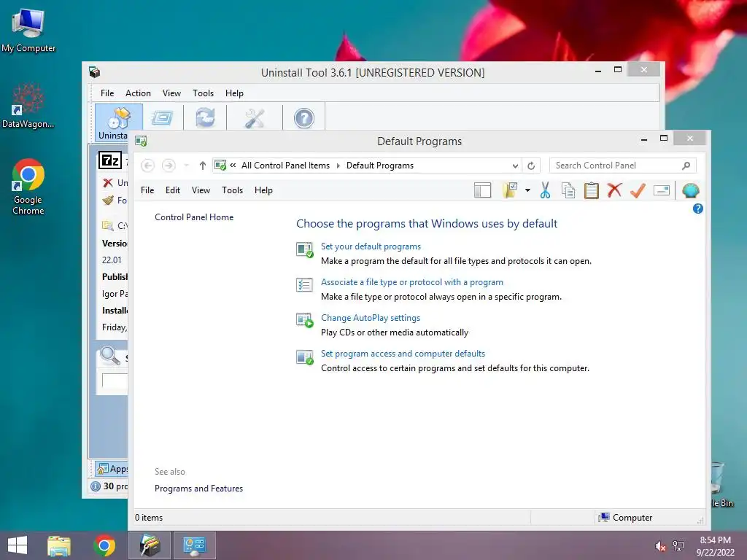Open File Explorer from the taskbar
Viewport: 747px width, 560px height.
tap(58, 545)
